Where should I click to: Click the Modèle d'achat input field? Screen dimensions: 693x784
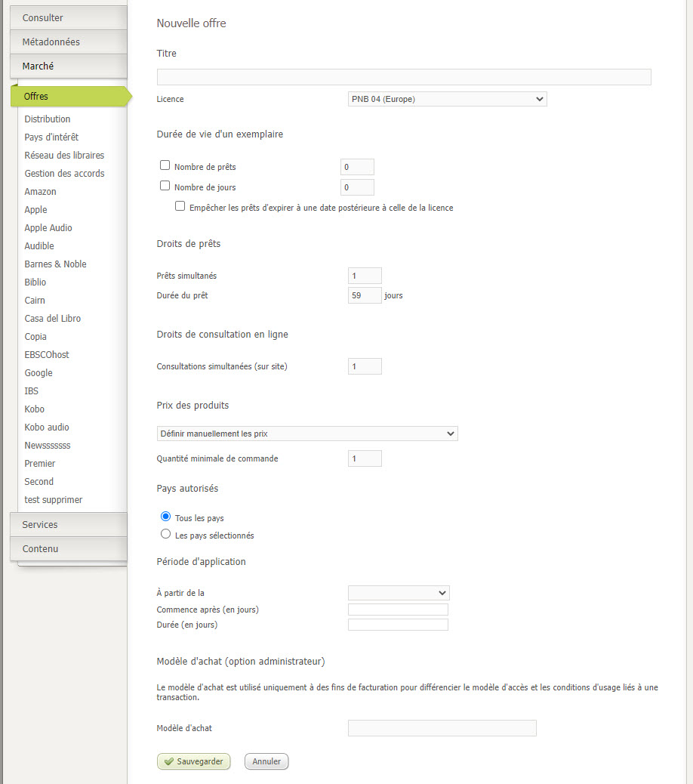click(442, 728)
